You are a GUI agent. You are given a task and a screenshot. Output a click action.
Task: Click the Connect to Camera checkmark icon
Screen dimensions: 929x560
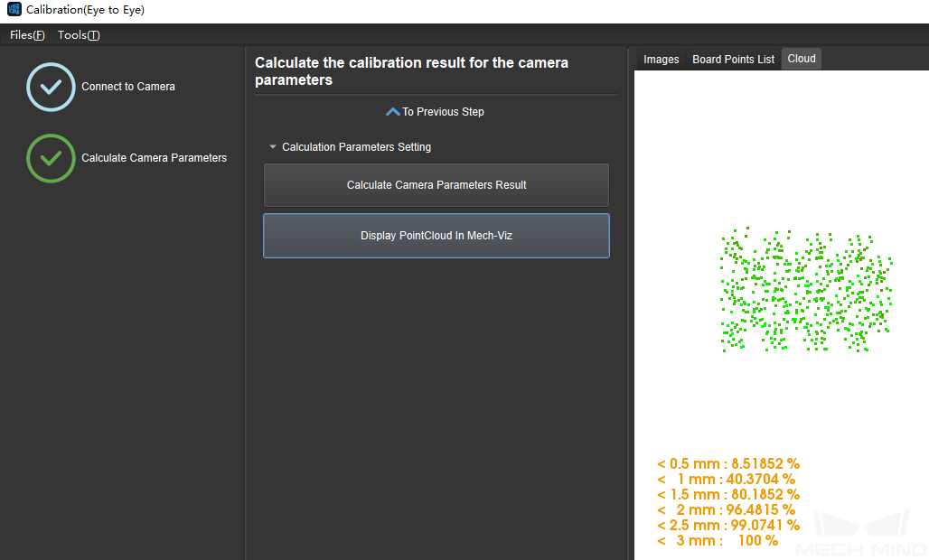click(x=52, y=87)
